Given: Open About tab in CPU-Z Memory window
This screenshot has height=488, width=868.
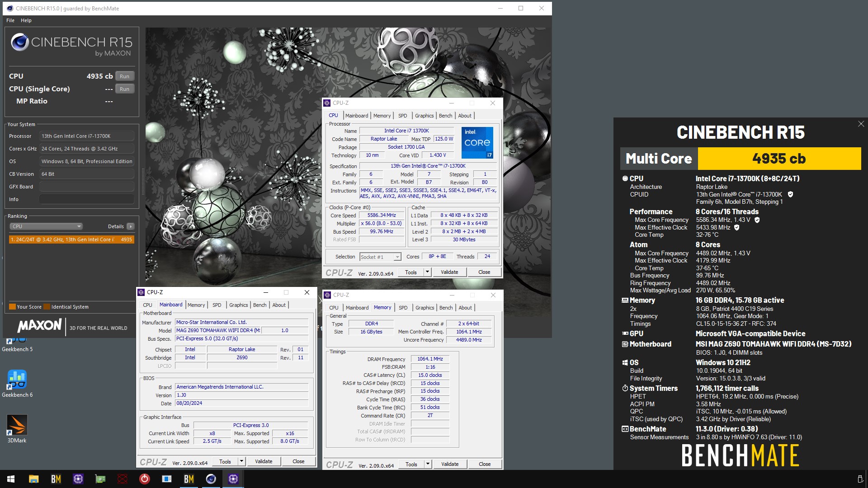Looking at the screenshot, I should pyautogui.click(x=465, y=308).
